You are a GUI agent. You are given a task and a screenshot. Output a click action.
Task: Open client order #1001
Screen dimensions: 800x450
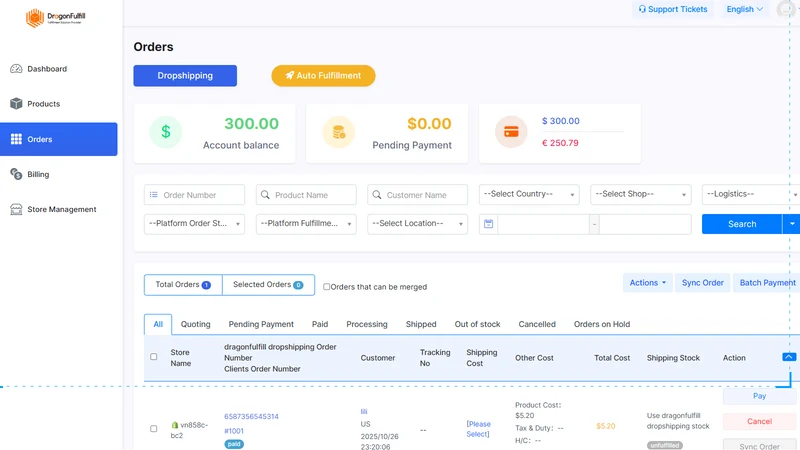(x=234, y=431)
